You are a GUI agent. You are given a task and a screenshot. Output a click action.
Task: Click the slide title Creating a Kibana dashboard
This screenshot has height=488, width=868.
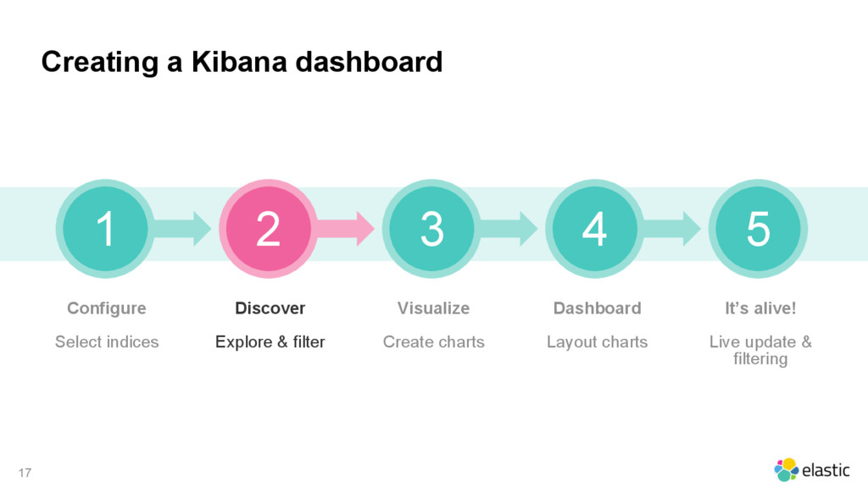point(242,61)
